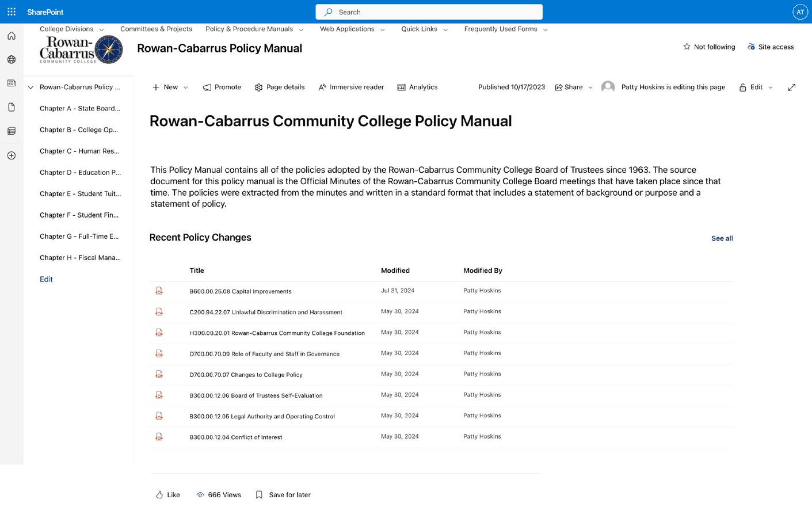Screen dimensions: 812x518
Task: Click Patty Hoskins editor avatar
Action: pyautogui.click(x=608, y=87)
